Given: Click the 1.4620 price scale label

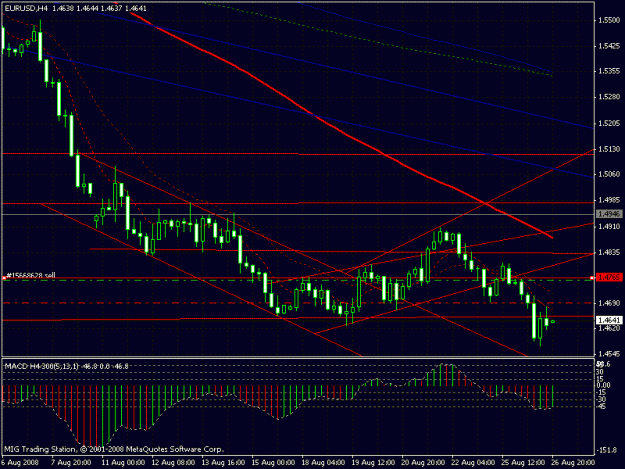Looking at the screenshot, I should [x=609, y=328].
